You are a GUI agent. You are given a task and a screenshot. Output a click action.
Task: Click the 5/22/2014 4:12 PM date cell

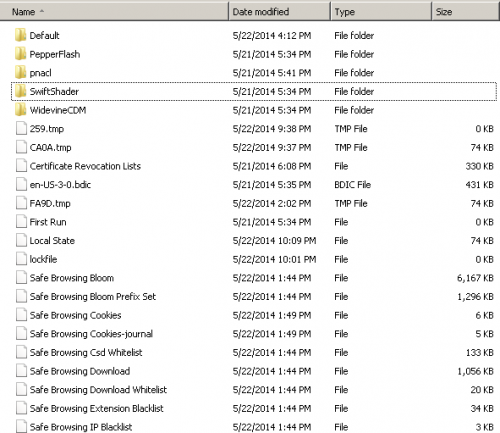[x=272, y=35]
